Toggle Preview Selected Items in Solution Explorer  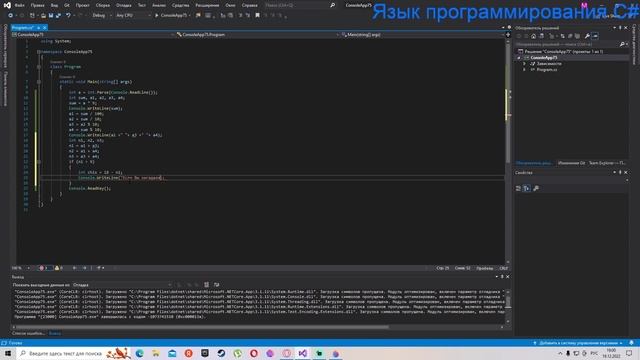595,36
